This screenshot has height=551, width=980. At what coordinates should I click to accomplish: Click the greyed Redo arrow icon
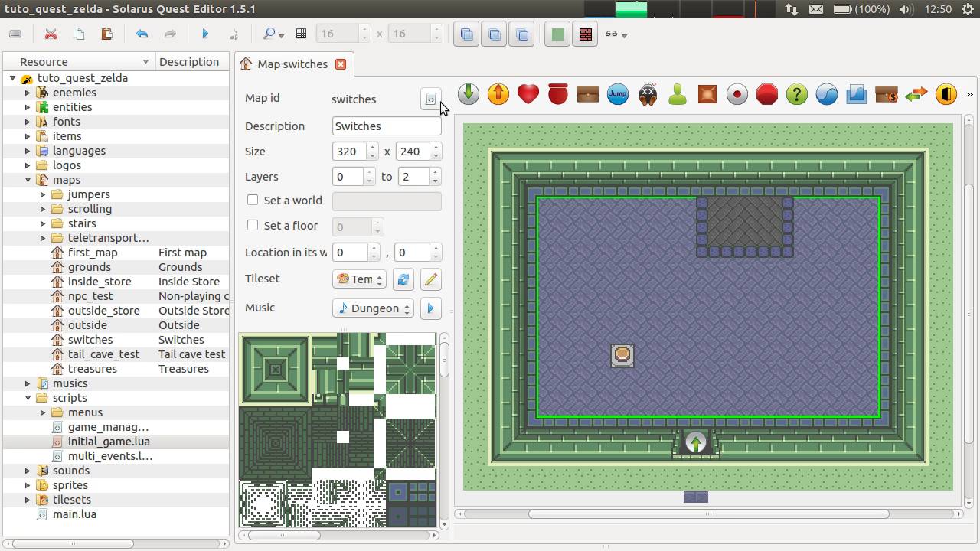pos(170,34)
